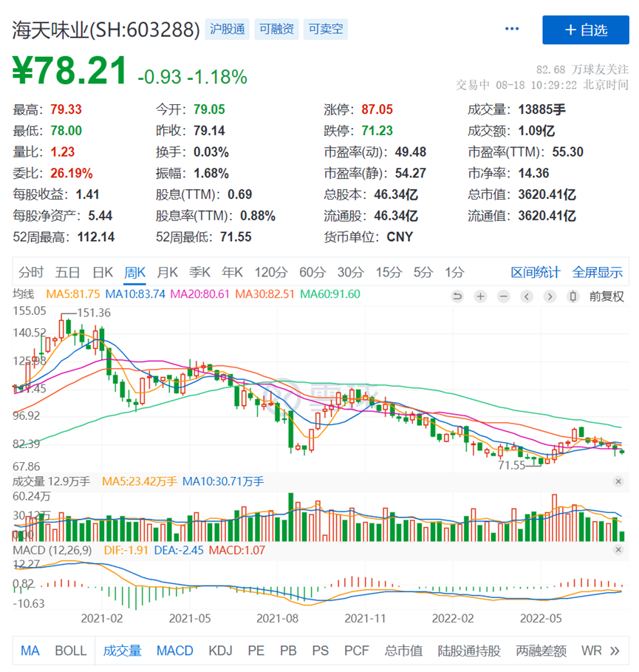Switch to the 30分 chart tab
The height and width of the screenshot is (672, 639).
(351, 272)
